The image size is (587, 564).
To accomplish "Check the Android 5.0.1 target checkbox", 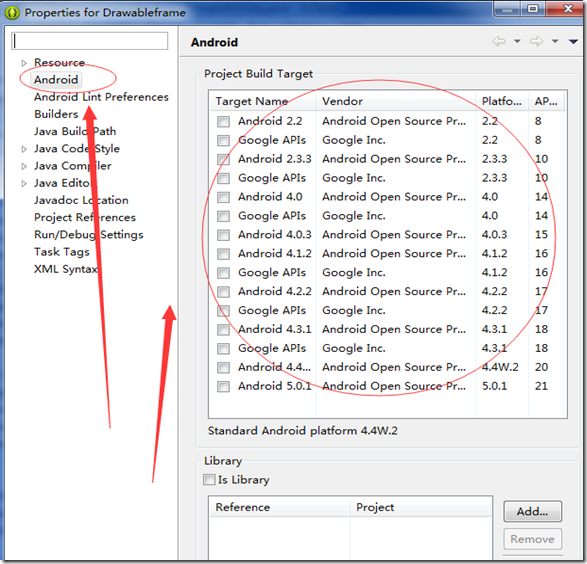I will [223, 386].
